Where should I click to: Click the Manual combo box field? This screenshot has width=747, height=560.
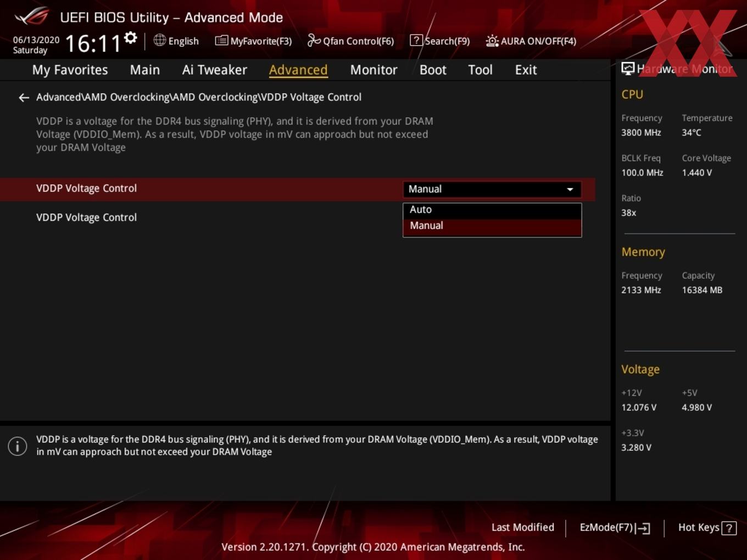coord(492,189)
